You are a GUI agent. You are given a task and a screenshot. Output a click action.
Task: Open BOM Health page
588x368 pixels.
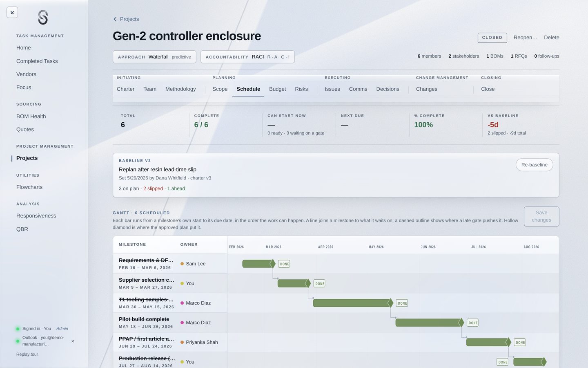[31, 116]
